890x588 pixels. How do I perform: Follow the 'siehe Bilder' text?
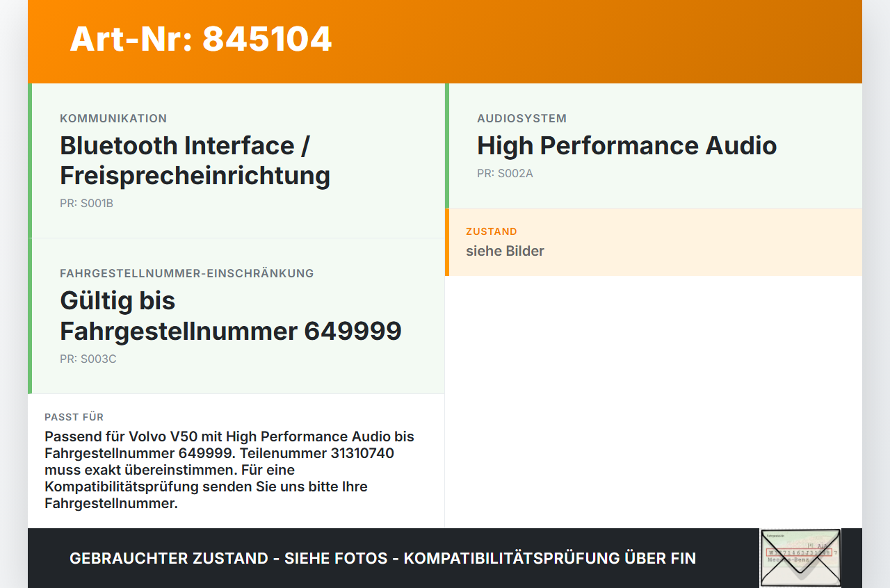pos(505,251)
